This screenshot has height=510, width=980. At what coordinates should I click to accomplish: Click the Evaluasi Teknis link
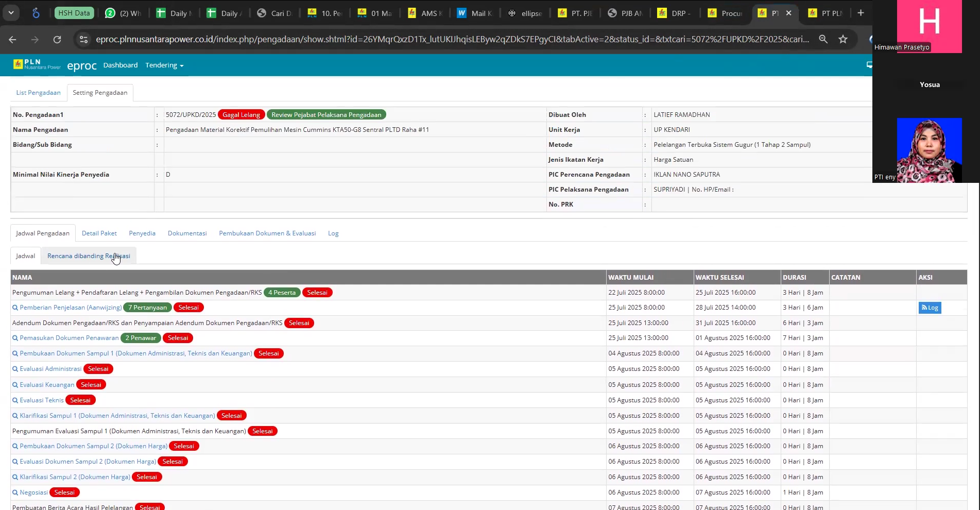pyautogui.click(x=42, y=400)
